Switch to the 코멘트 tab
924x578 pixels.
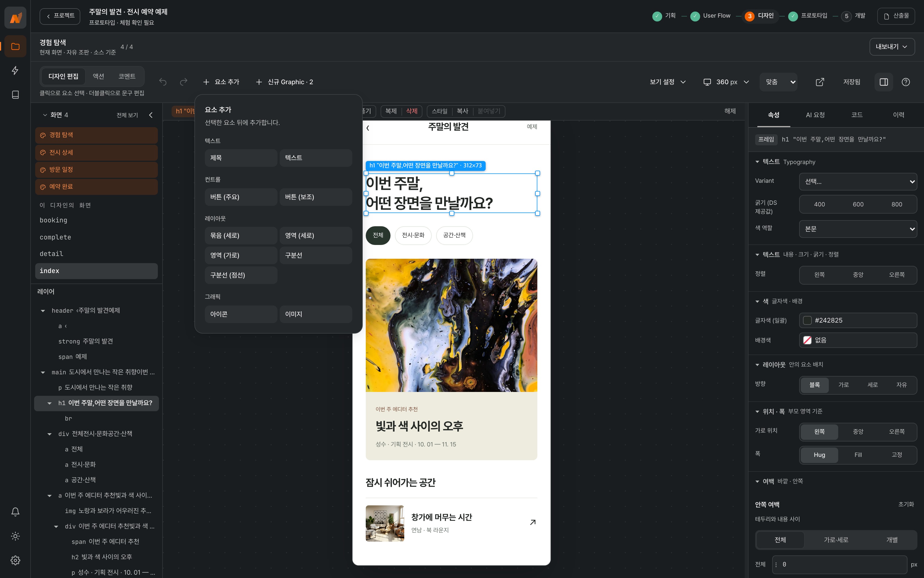coord(127,77)
